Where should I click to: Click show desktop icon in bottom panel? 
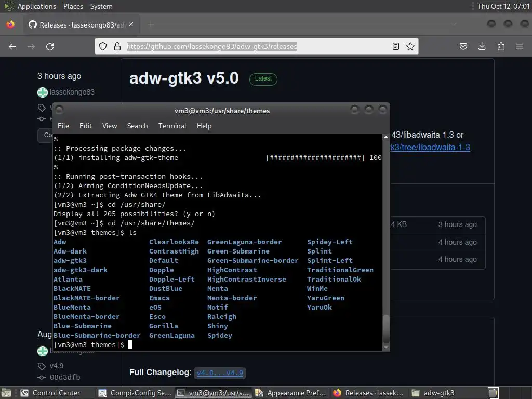tap(6, 393)
